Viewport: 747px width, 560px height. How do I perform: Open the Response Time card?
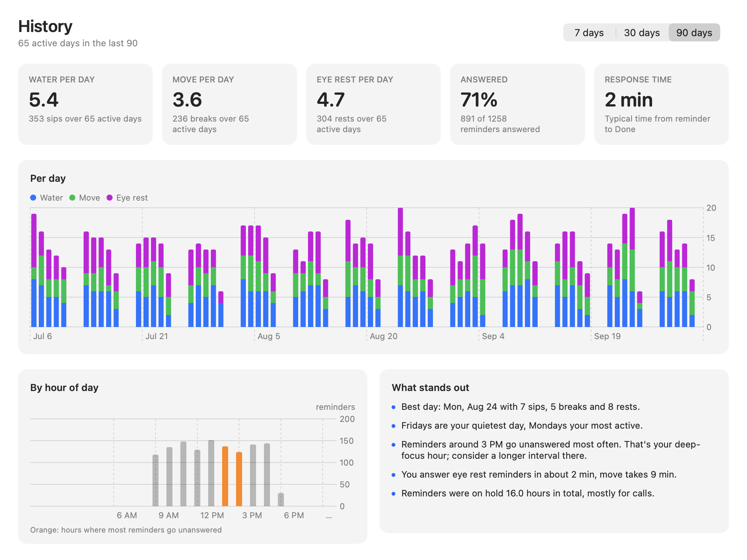pos(661,104)
